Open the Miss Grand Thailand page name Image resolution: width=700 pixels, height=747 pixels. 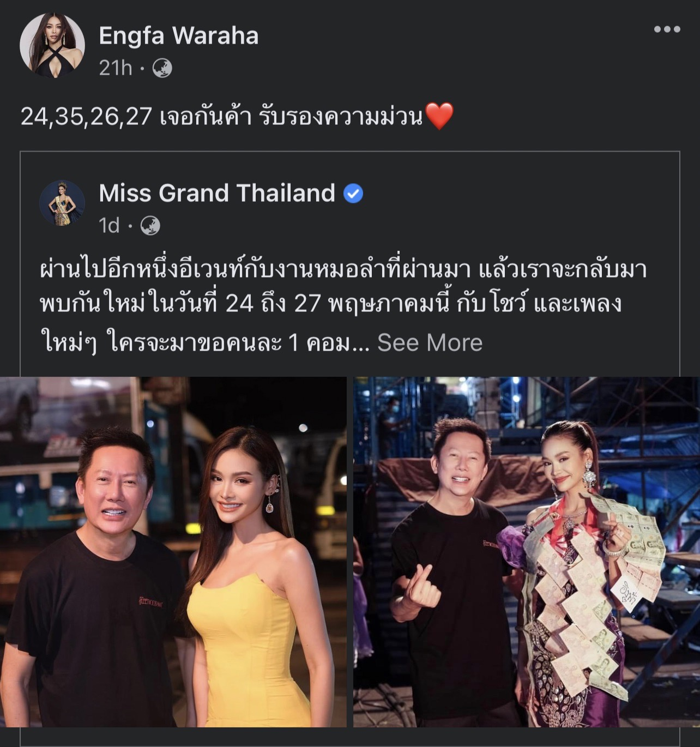pos(217,193)
